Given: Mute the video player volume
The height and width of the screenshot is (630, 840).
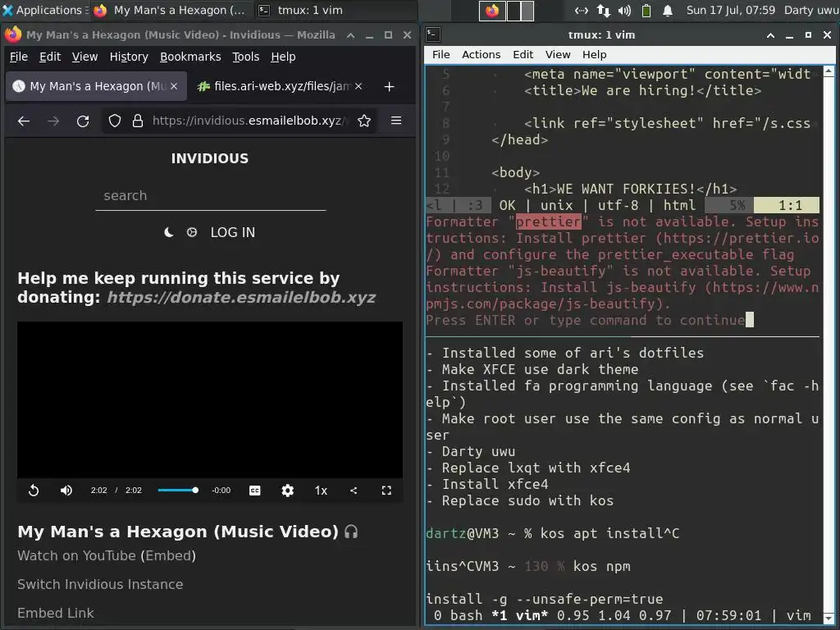Looking at the screenshot, I should [x=66, y=491].
